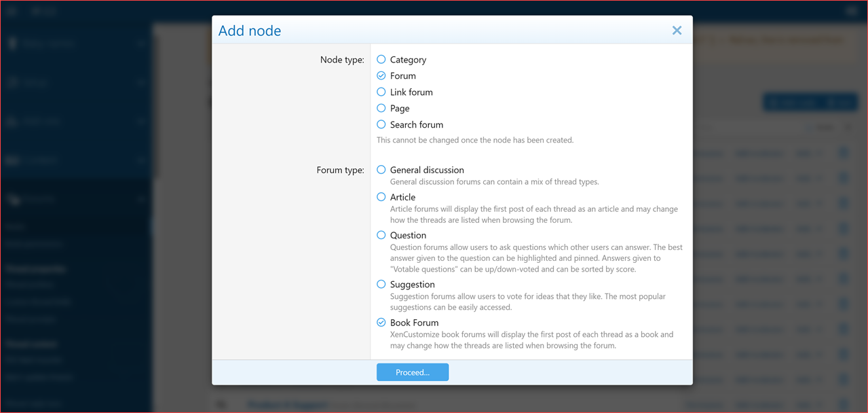Choose the Search forum node type
868x413 pixels.
tap(381, 124)
